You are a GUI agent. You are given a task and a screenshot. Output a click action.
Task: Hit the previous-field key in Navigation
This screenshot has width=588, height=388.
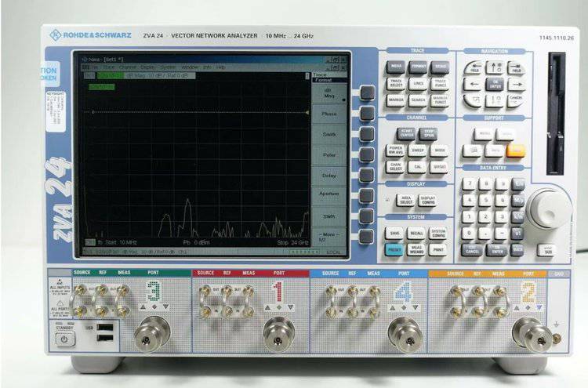[x=474, y=68]
